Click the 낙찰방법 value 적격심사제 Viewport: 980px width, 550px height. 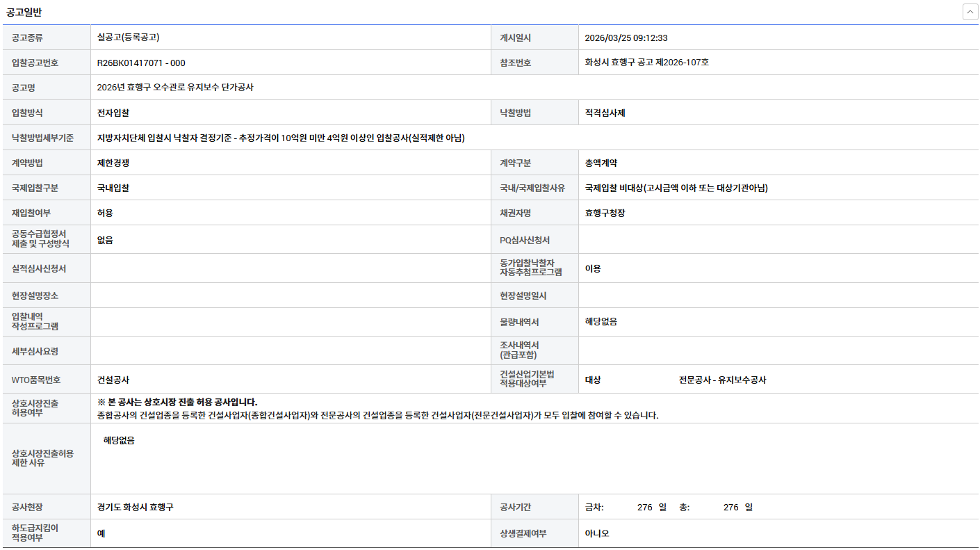click(605, 113)
